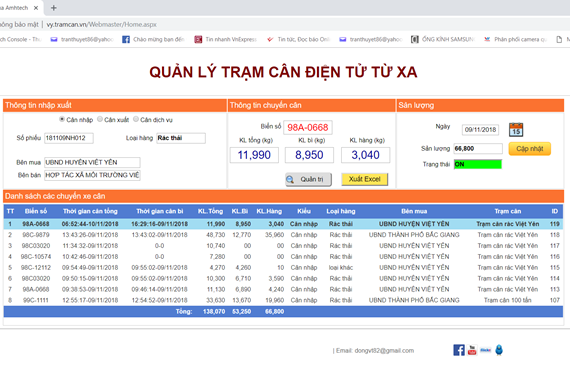Select row with plate 98C-12112
Viewport: 570px width, 379px height.
coord(283,267)
